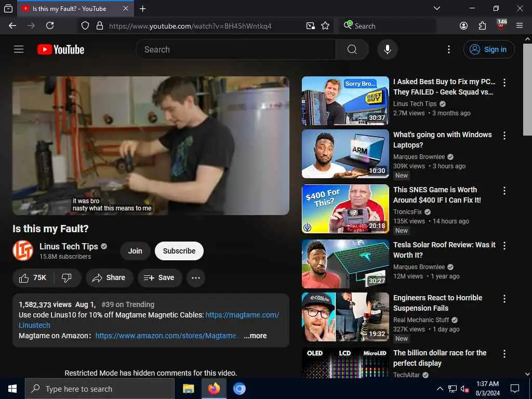532x399 pixels.
Task: Open Best Buy Geek Squad video thumbnail
Action: (345, 101)
